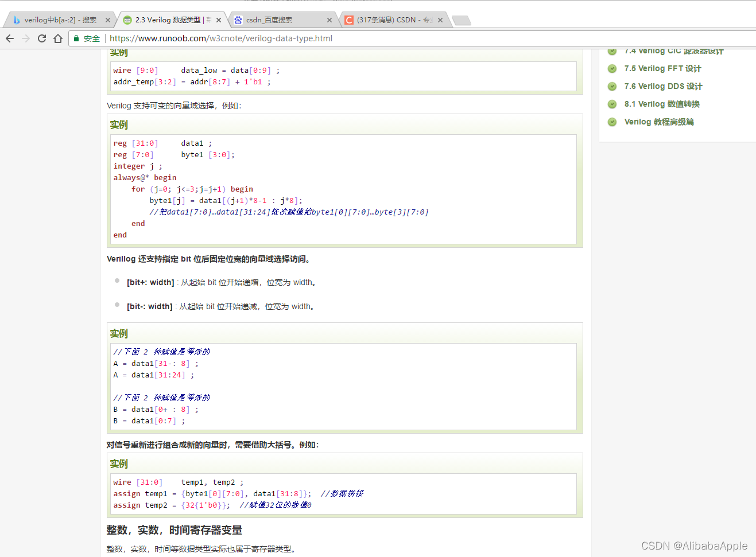Click the code line B = data1[0:7]
Screen dimensions: 756x557
pos(149,421)
